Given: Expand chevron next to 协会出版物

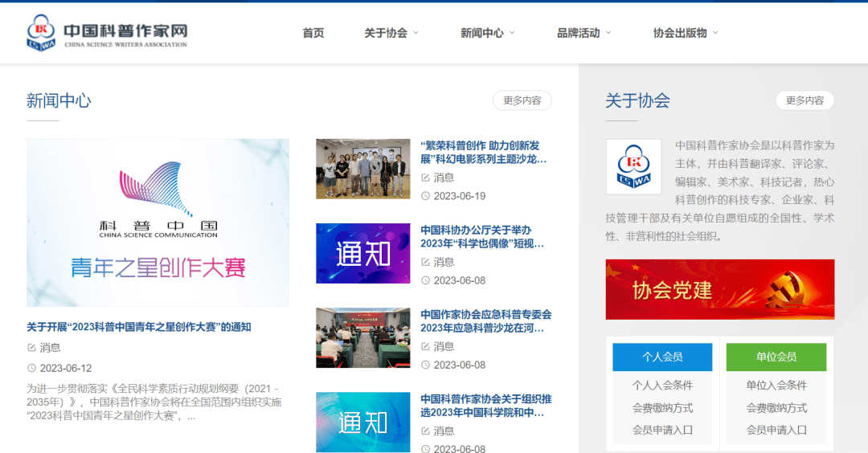Looking at the screenshot, I should [x=715, y=33].
